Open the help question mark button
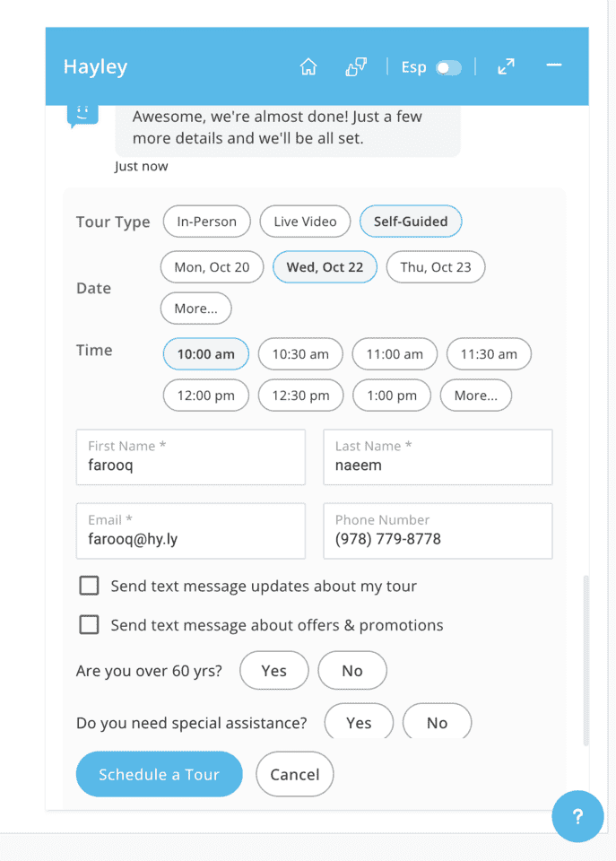The height and width of the screenshot is (861, 616). (577, 816)
